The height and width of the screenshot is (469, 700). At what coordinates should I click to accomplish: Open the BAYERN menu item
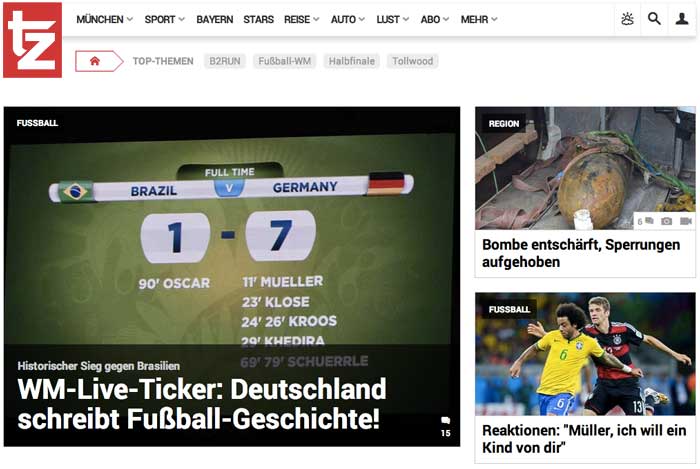click(x=215, y=20)
